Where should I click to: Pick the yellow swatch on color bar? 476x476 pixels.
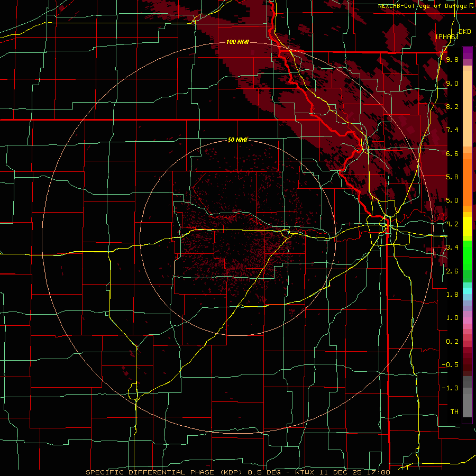[x=467, y=226]
